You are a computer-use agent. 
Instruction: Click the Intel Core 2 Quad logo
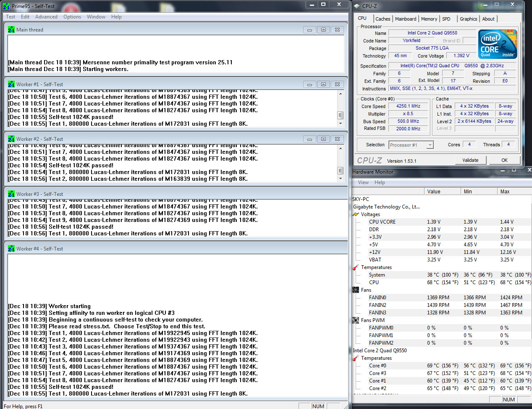point(498,44)
